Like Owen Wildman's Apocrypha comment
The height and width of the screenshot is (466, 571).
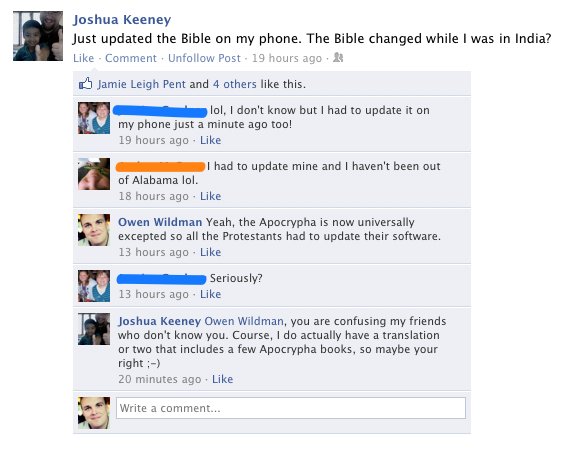[x=210, y=252]
